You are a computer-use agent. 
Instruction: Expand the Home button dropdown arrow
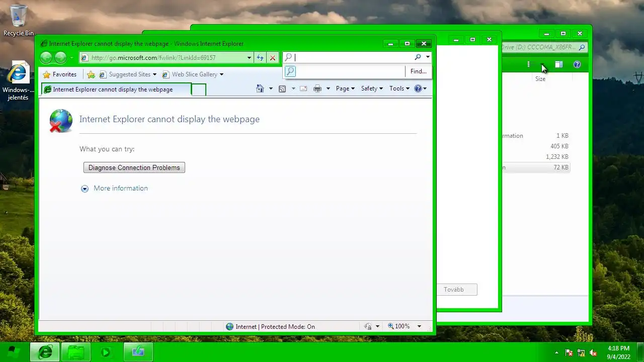[271, 88]
